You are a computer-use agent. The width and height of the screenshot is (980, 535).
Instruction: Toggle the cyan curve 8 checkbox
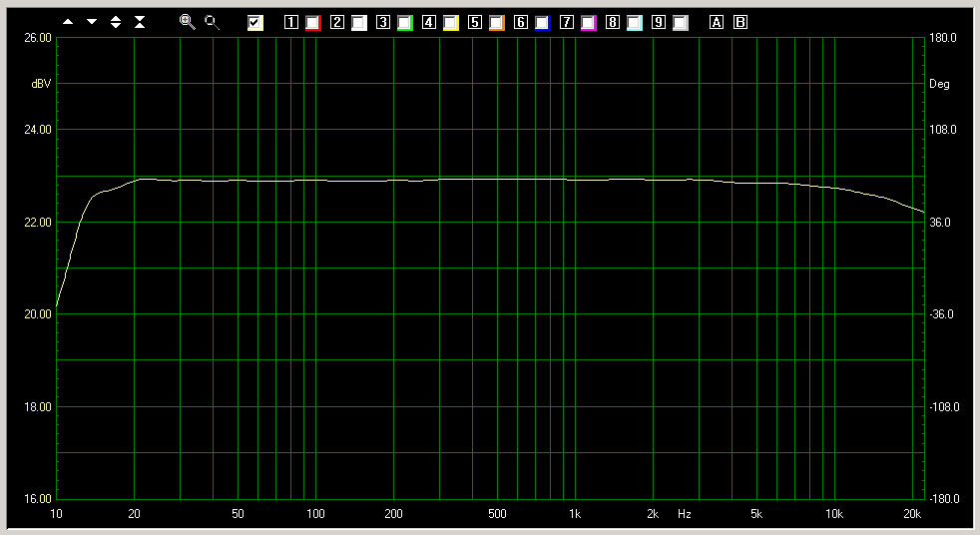[635, 23]
